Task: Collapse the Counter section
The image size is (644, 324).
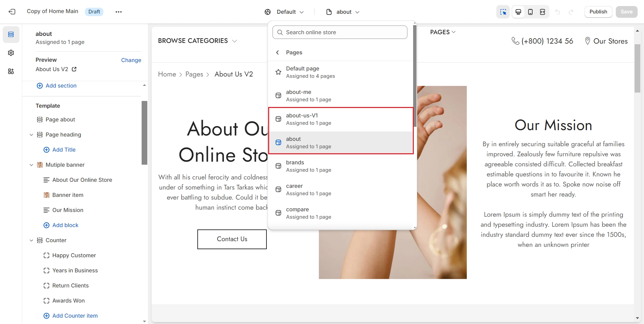Action: (31, 240)
